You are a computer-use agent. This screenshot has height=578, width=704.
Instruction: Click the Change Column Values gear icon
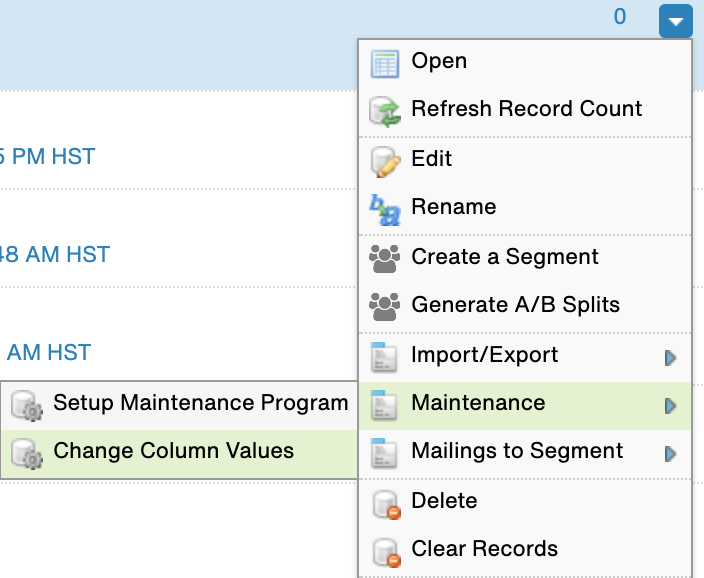(x=27, y=454)
